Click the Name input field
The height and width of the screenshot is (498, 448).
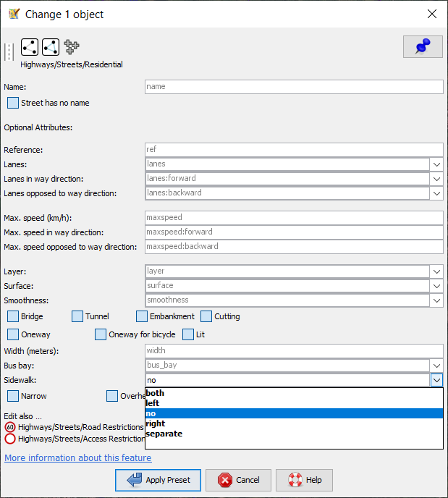pyautogui.click(x=294, y=87)
